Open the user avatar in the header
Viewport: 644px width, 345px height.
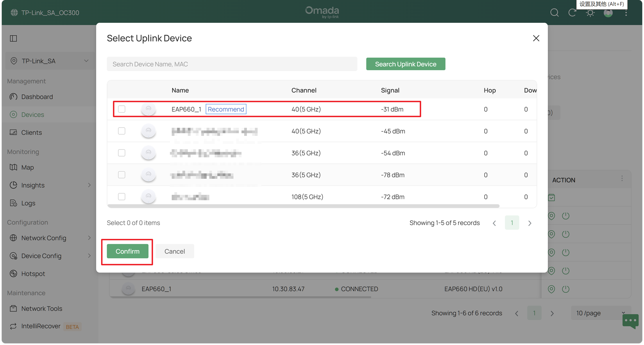click(608, 13)
